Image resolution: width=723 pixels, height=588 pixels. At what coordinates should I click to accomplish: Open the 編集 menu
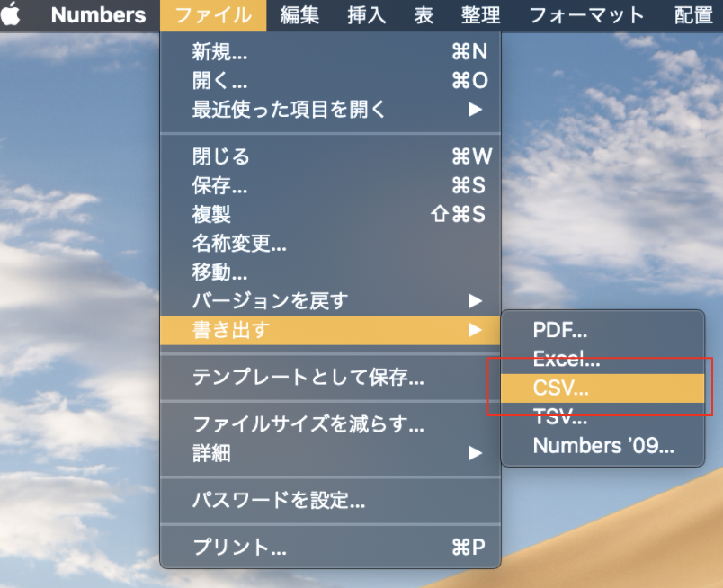[x=299, y=15]
